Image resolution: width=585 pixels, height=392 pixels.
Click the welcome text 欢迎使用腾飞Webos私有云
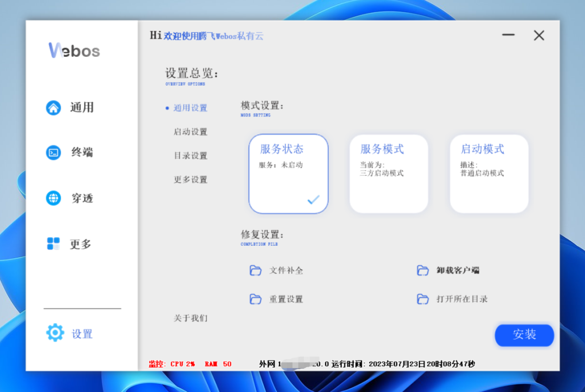tap(213, 36)
